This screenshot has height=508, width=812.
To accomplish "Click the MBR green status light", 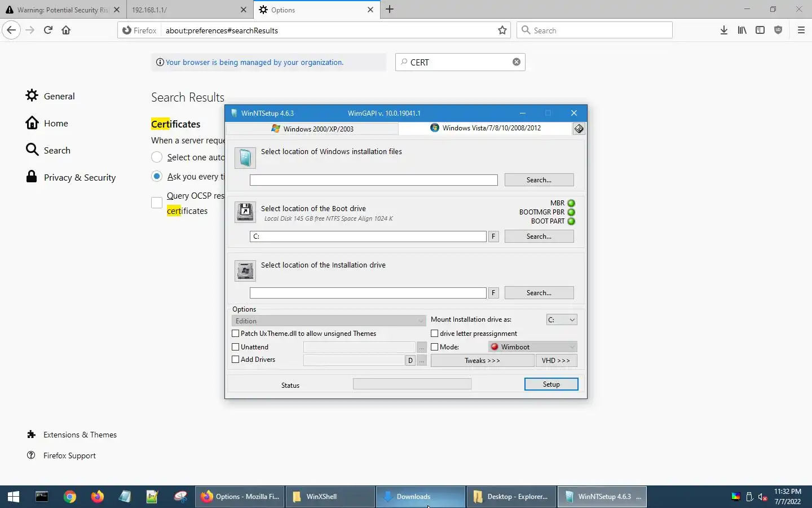I will (x=571, y=203).
